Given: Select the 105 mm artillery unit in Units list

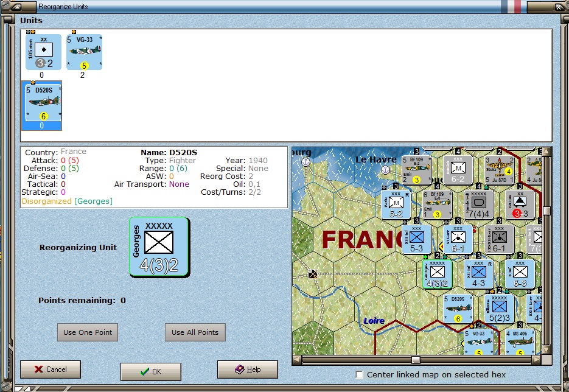Looking at the screenshot, I should tap(44, 52).
